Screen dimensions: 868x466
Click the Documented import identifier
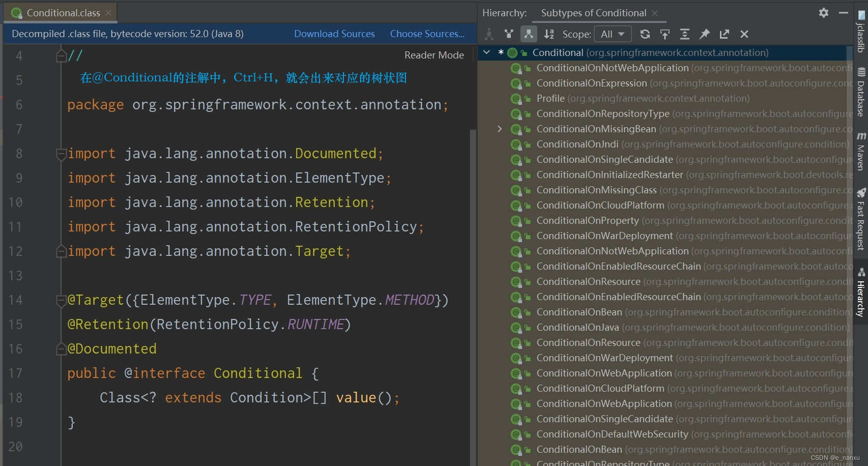[336, 153]
